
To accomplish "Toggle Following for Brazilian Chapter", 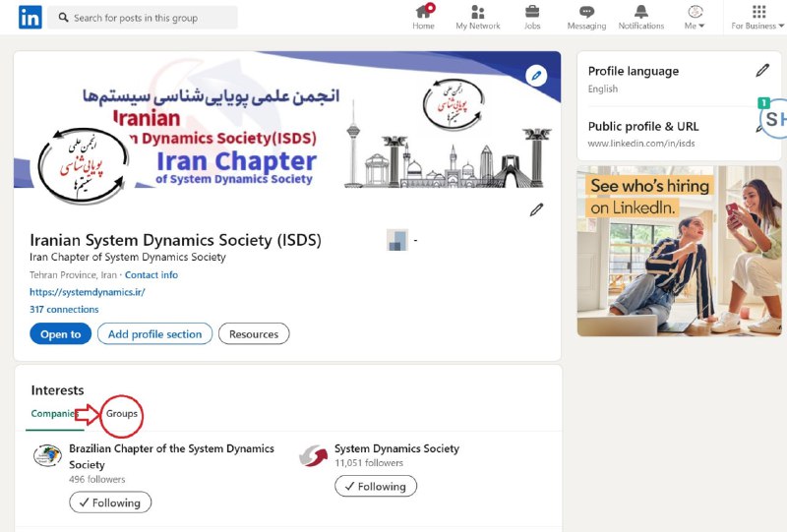I will [x=110, y=502].
